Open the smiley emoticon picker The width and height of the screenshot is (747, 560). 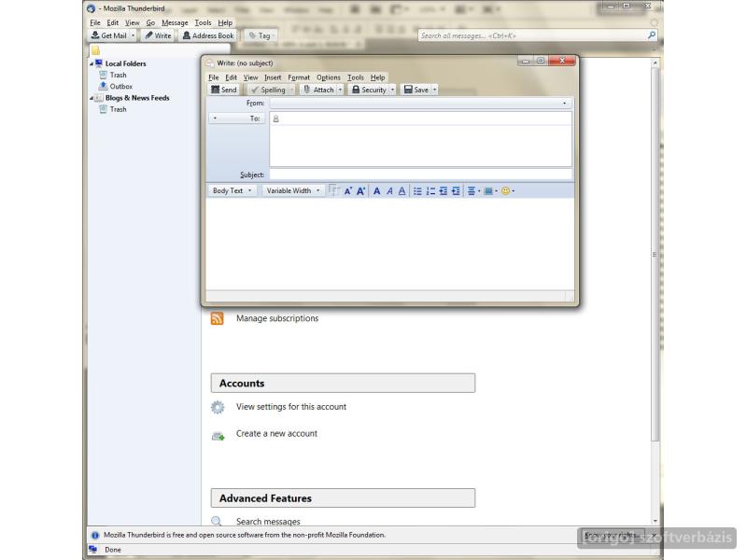pos(507,191)
